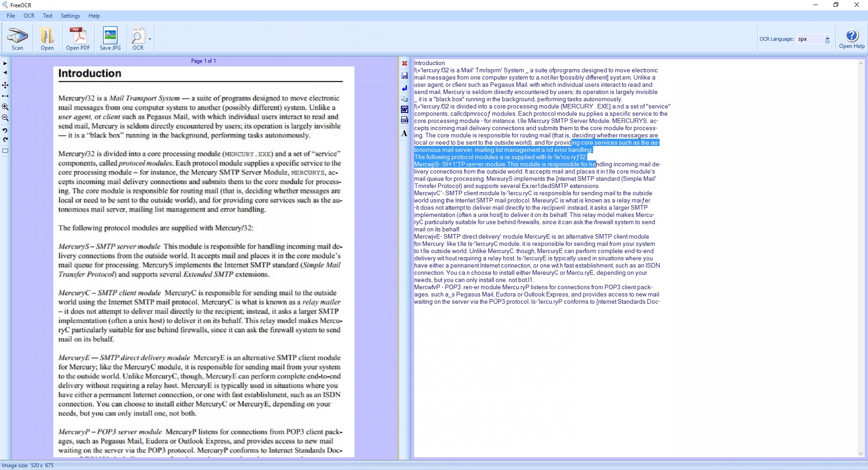Click the blue remove line breaks arrow icon
The image size is (868, 470).
tap(405, 88)
